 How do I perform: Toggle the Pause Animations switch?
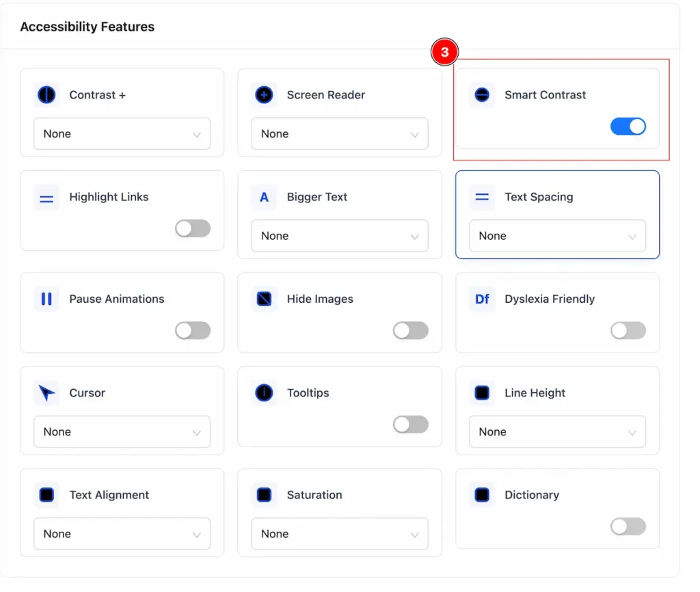(192, 330)
